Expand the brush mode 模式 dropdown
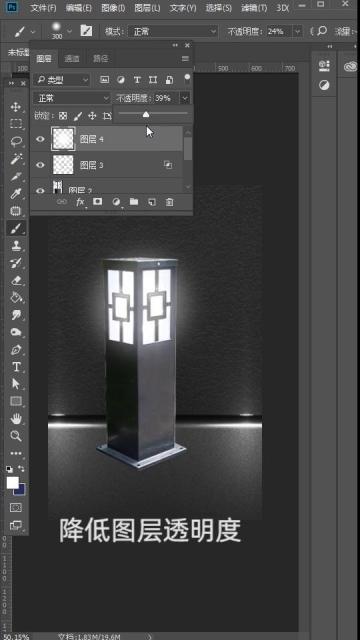The height and width of the screenshot is (640, 360). coord(173,31)
